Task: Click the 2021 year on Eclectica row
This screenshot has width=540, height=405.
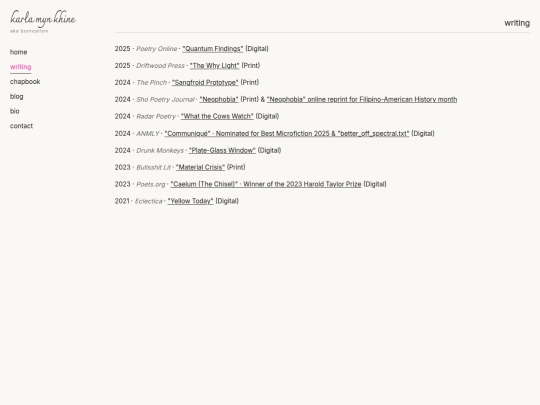Action: [122, 201]
